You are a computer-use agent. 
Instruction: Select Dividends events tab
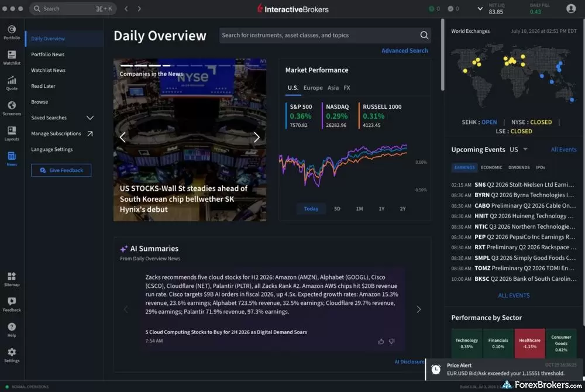pyautogui.click(x=519, y=167)
